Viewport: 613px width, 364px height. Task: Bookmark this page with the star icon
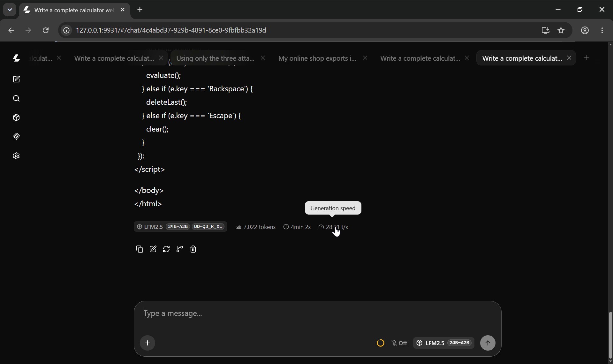(561, 30)
